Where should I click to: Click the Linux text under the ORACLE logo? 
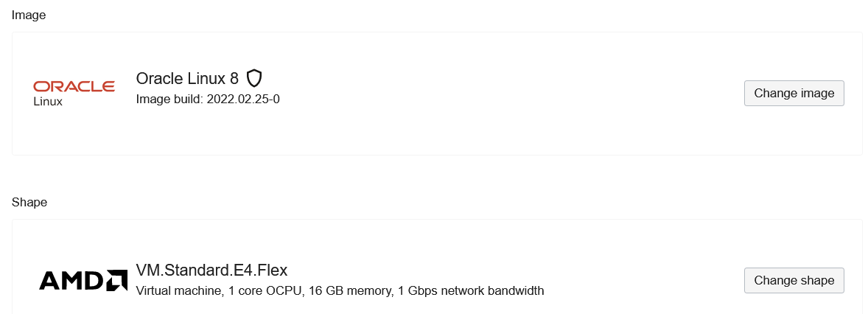pos(48,102)
